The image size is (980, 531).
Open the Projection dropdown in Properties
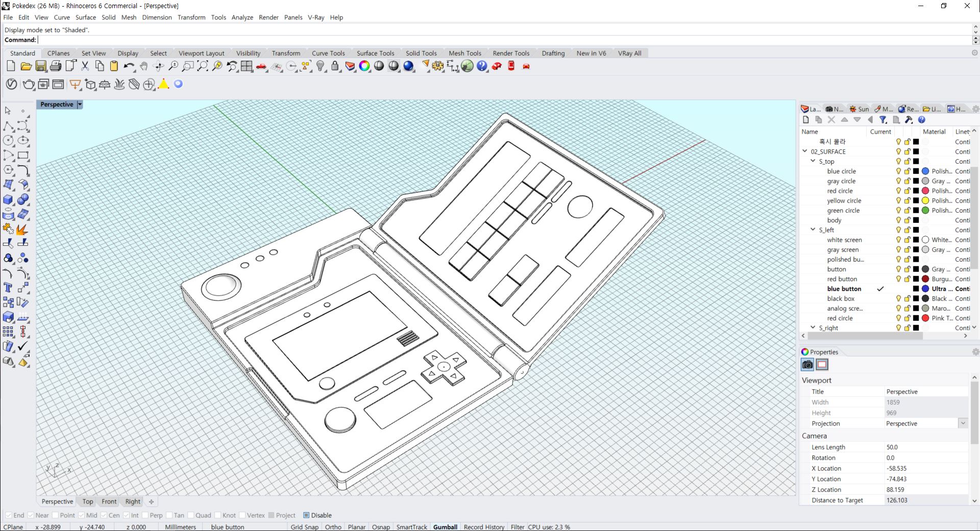963,423
